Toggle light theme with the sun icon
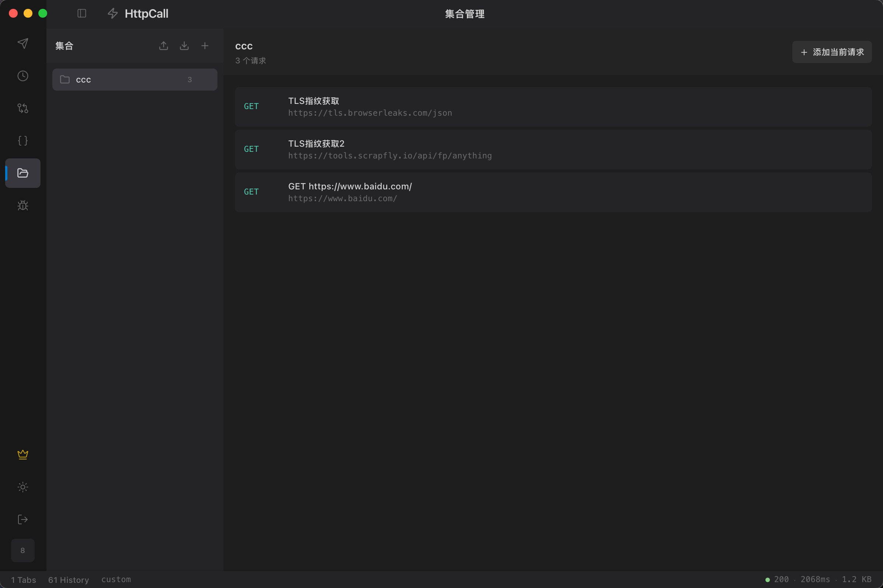This screenshot has height=588, width=883. [x=22, y=487]
